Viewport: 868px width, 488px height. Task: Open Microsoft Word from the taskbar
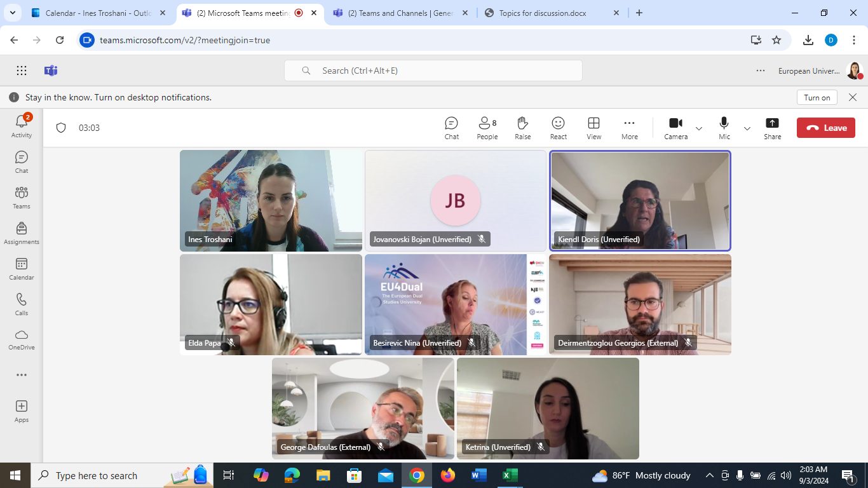(x=478, y=475)
